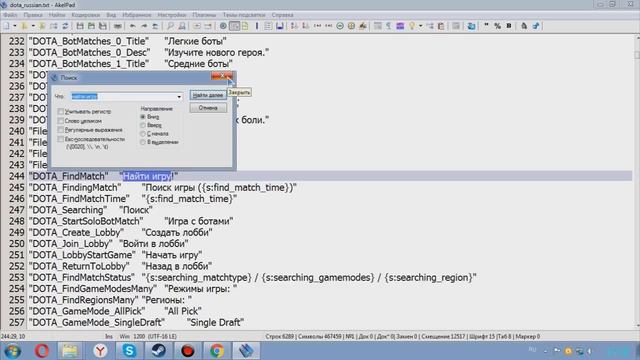The width and height of the screenshot is (640, 360).
Task: Click the purple toolbar icon
Action: (x=400, y=26)
